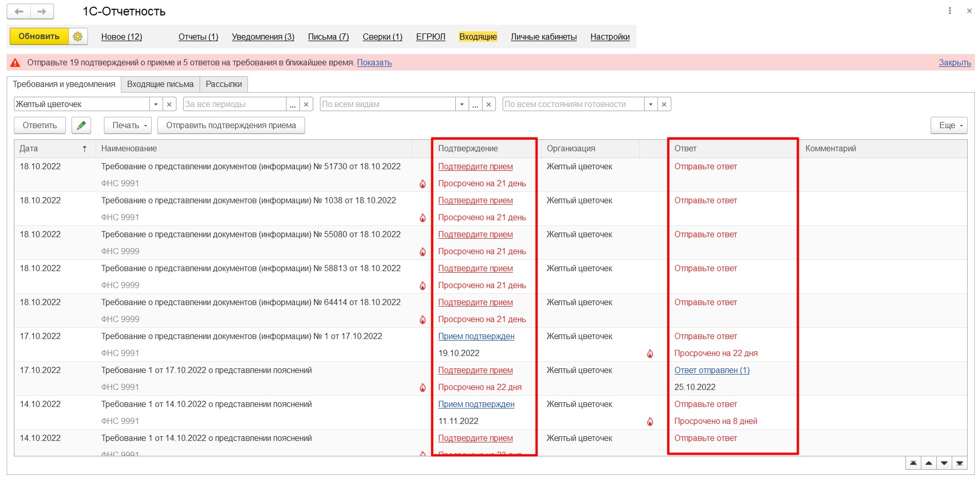Click flame icon beside 'Просрочено на 8 дней'
This screenshot has height=479, width=980.
point(650,421)
